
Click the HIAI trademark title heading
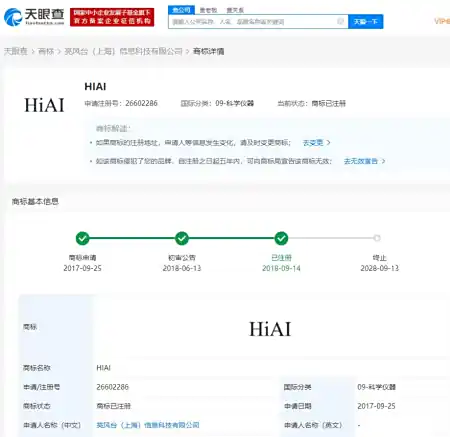(x=95, y=87)
